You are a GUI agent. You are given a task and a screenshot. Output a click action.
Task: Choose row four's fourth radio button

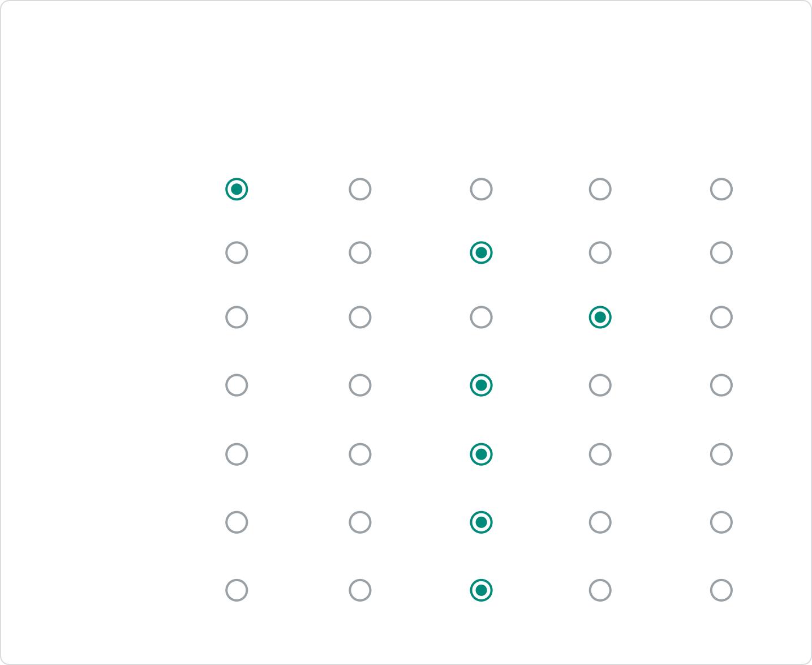[600, 385]
